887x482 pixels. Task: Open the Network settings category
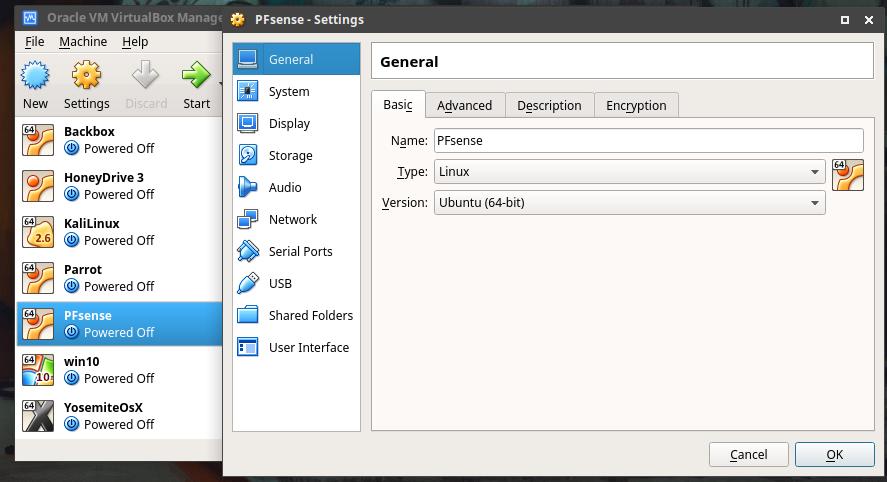296,219
